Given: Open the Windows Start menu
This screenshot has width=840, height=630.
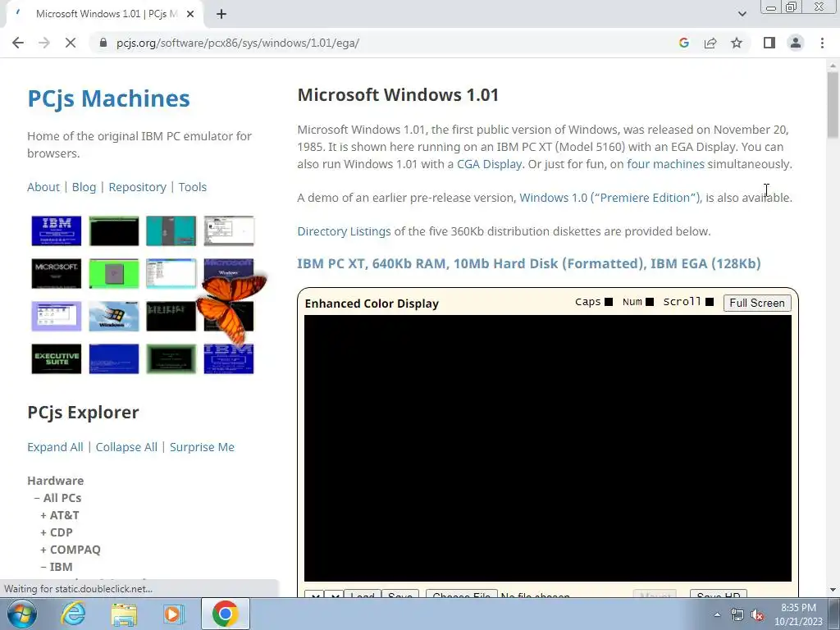Looking at the screenshot, I should (22, 614).
